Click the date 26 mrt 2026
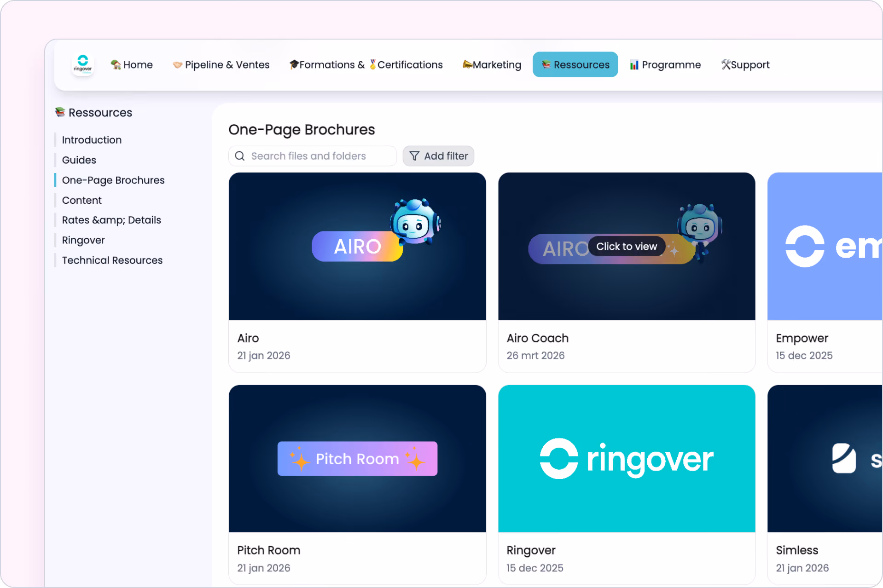This screenshot has width=883, height=588. (x=536, y=356)
